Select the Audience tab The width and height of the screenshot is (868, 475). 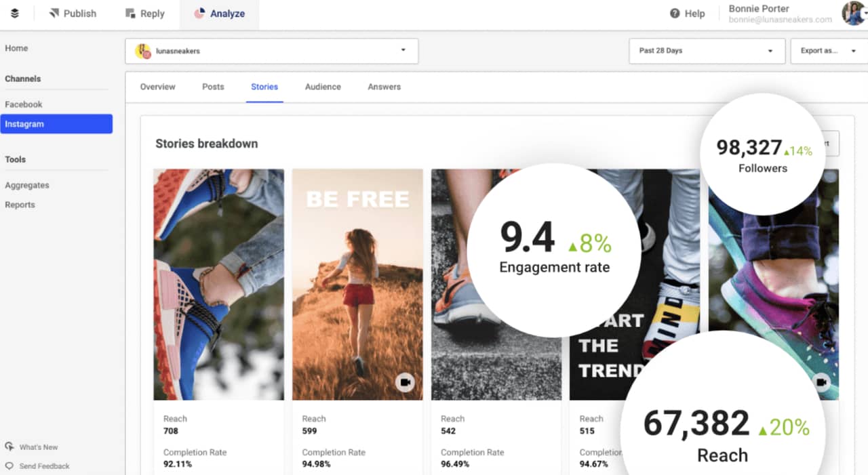[x=323, y=87]
